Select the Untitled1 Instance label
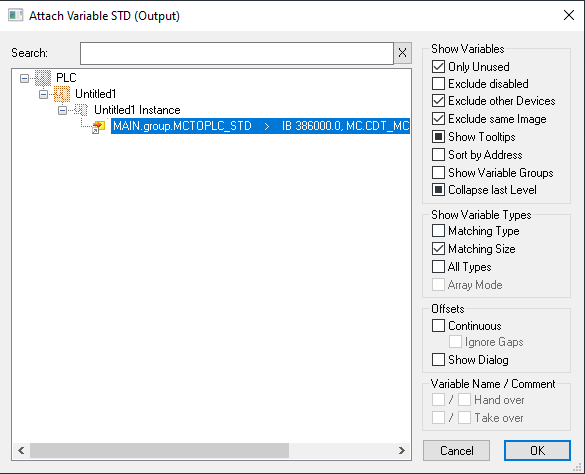 coord(137,110)
